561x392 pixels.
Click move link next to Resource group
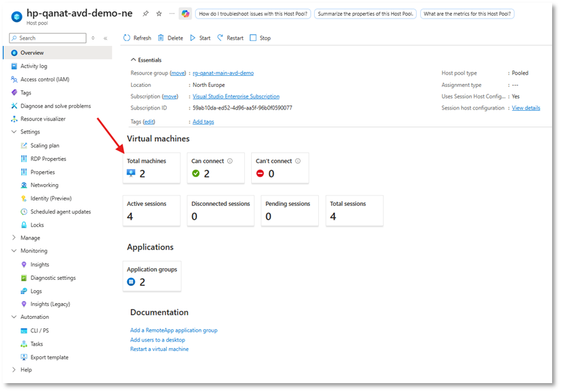point(178,73)
